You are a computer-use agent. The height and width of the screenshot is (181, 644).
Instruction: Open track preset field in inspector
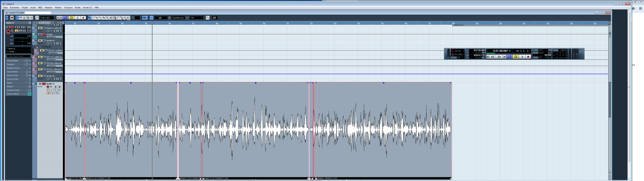pos(19,56)
